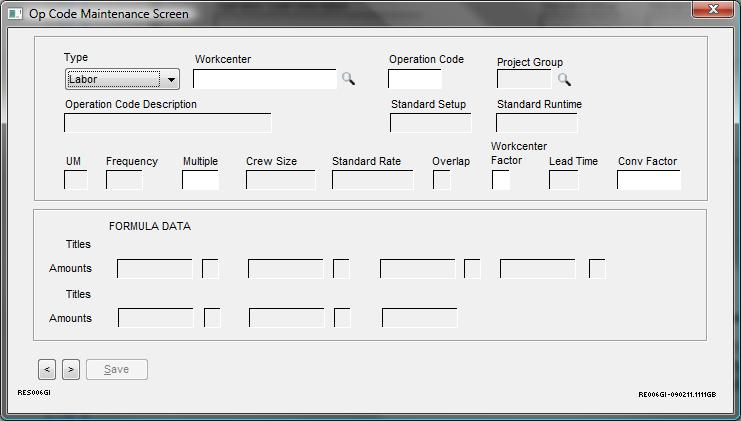Close the Op Code Maintenance window
741x421 pixels.
(713, 9)
